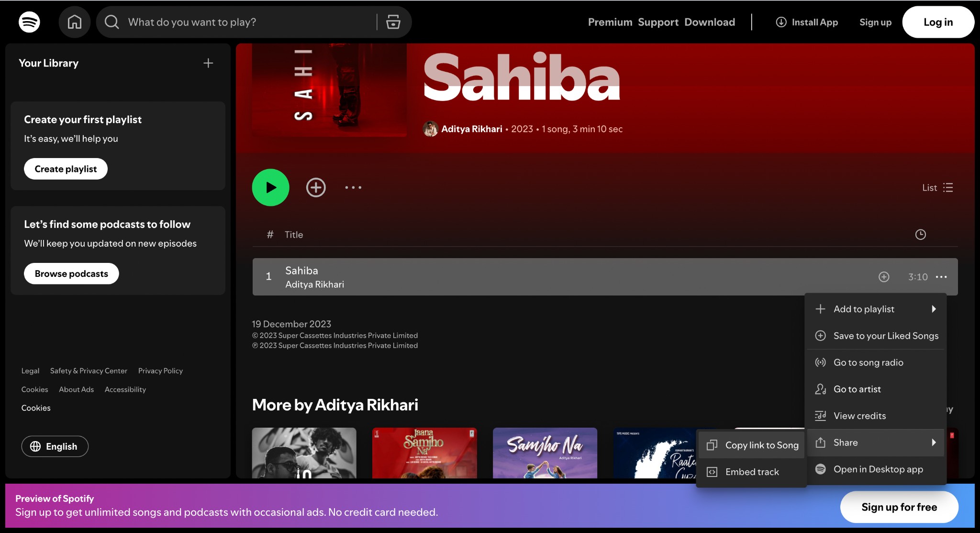The height and width of the screenshot is (533, 980).
Task: Switch the List view layout
Action: click(x=937, y=188)
